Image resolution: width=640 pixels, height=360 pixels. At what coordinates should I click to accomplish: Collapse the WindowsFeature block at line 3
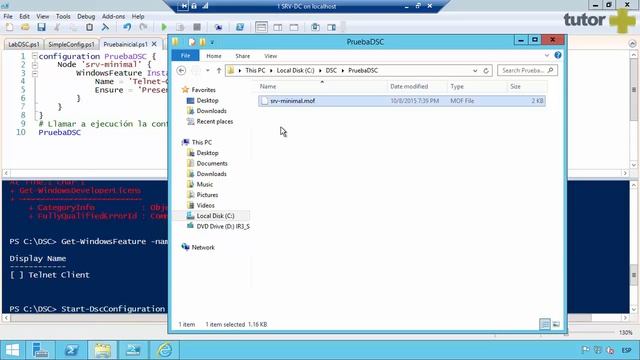(35, 73)
